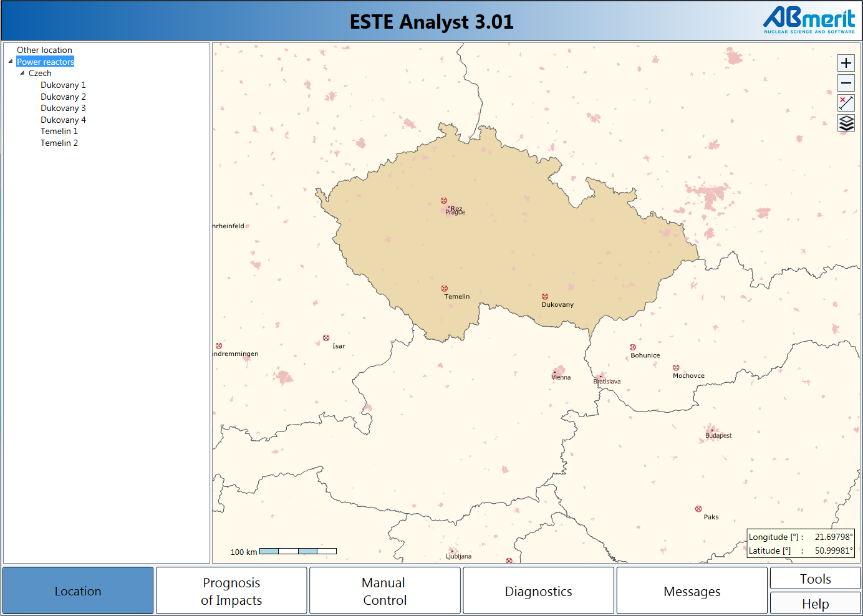Select Other location in the tree

44,50
